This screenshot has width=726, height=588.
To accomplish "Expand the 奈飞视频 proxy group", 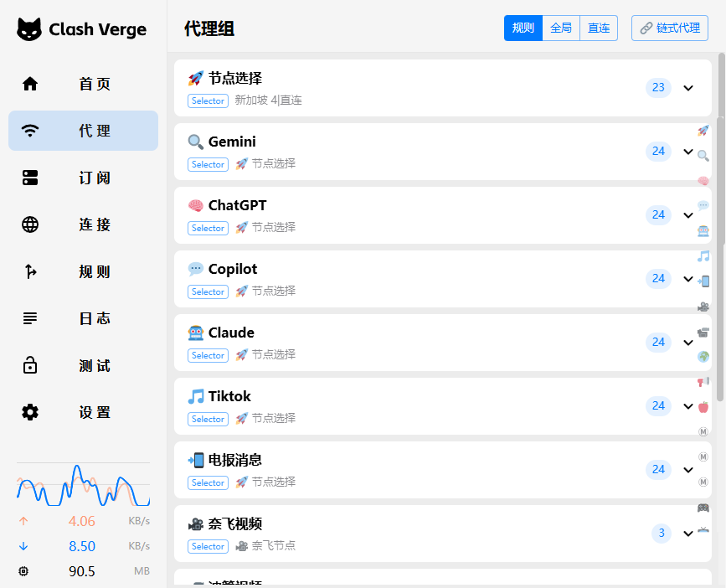I will (x=688, y=534).
